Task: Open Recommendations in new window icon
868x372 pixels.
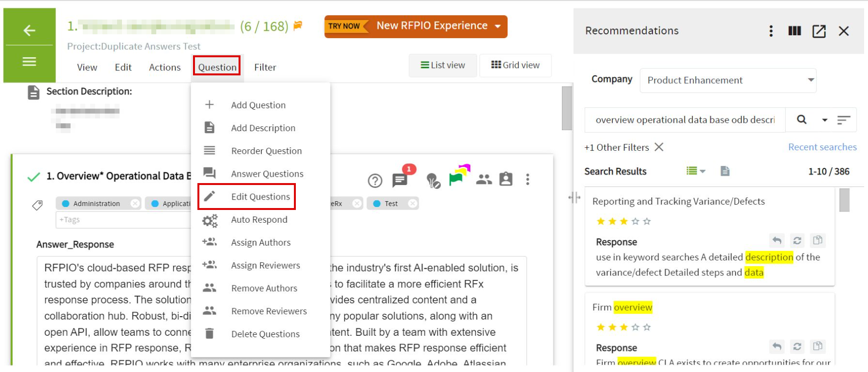Action: (x=819, y=31)
